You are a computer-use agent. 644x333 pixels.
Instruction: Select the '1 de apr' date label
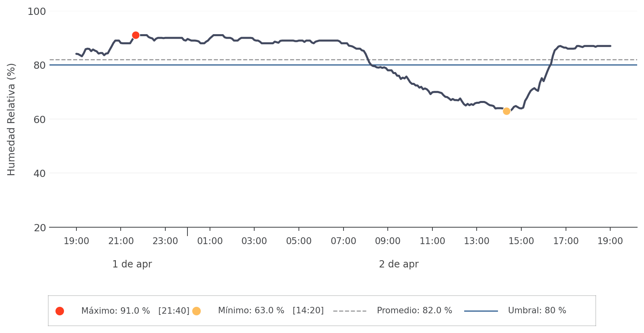pyautogui.click(x=132, y=264)
